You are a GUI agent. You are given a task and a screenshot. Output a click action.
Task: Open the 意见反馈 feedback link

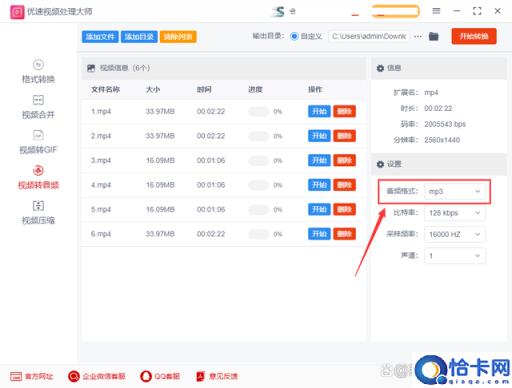[217, 376]
